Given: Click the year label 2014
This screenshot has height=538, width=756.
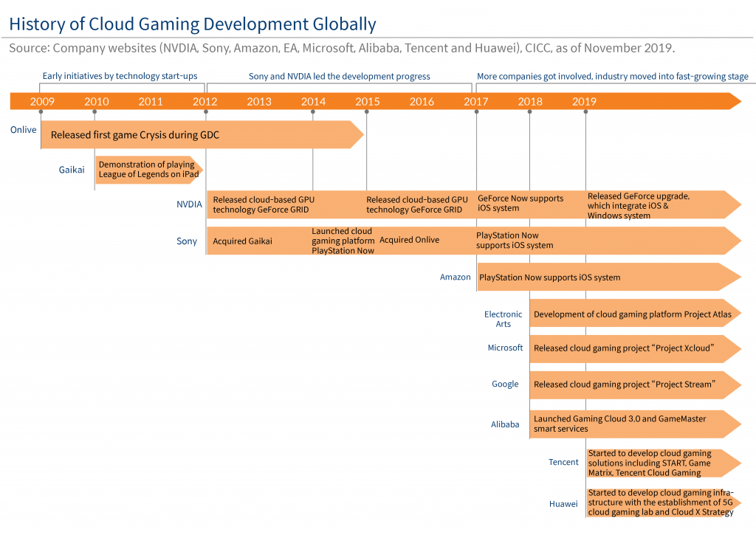Looking at the screenshot, I should [x=313, y=102].
